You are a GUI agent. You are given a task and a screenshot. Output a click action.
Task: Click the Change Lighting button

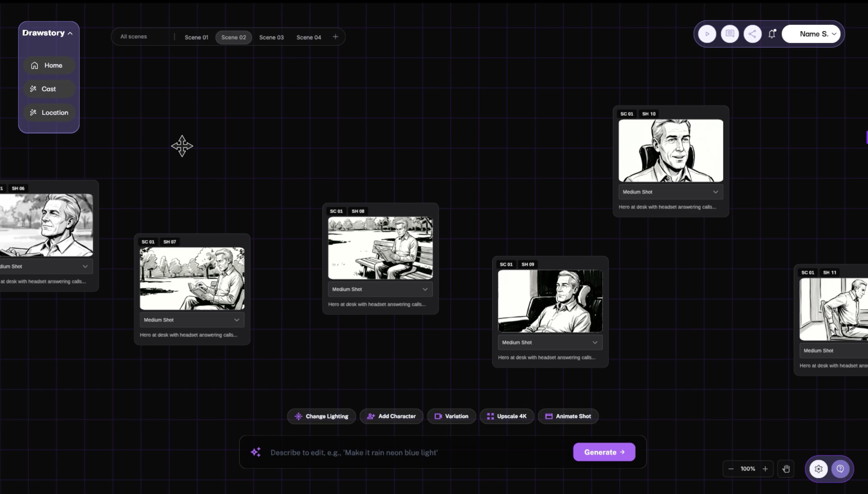click(x=321, y=416)
